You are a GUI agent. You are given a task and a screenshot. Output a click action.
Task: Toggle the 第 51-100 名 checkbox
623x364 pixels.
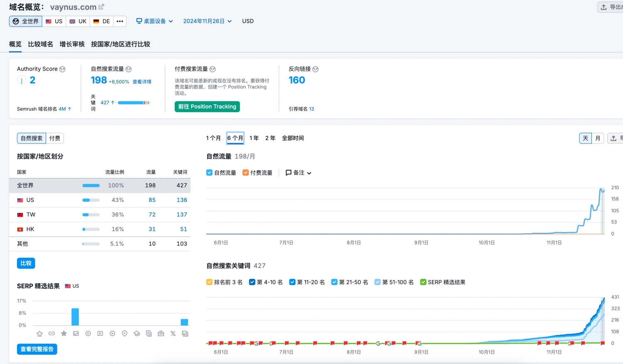click(378, 282)
